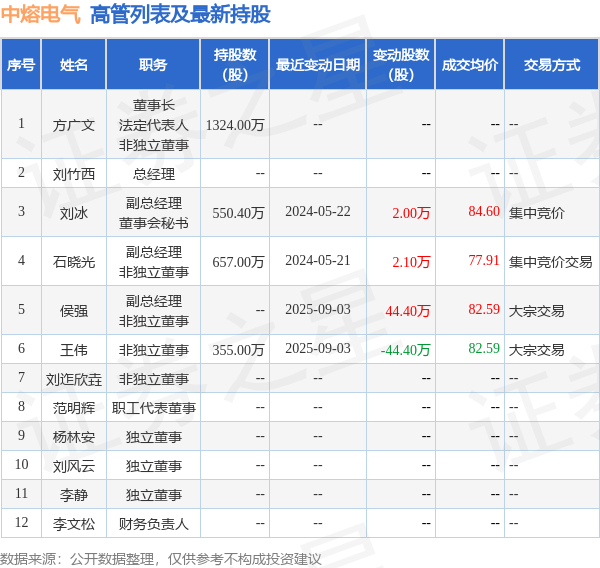
Task: Select the name 刘风云
Action: (x=73, y=466)
